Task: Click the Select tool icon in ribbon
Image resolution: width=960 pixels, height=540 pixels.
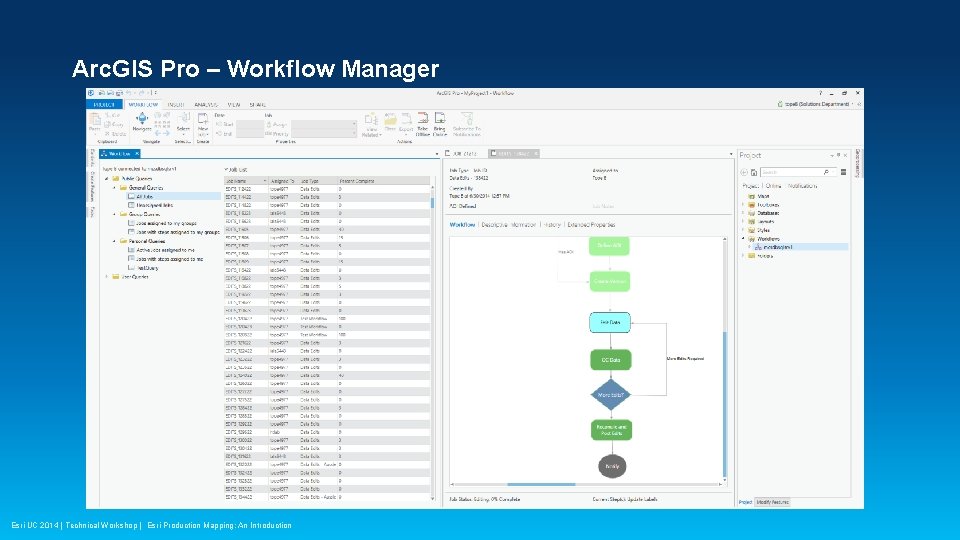Action: pos(183,118)
